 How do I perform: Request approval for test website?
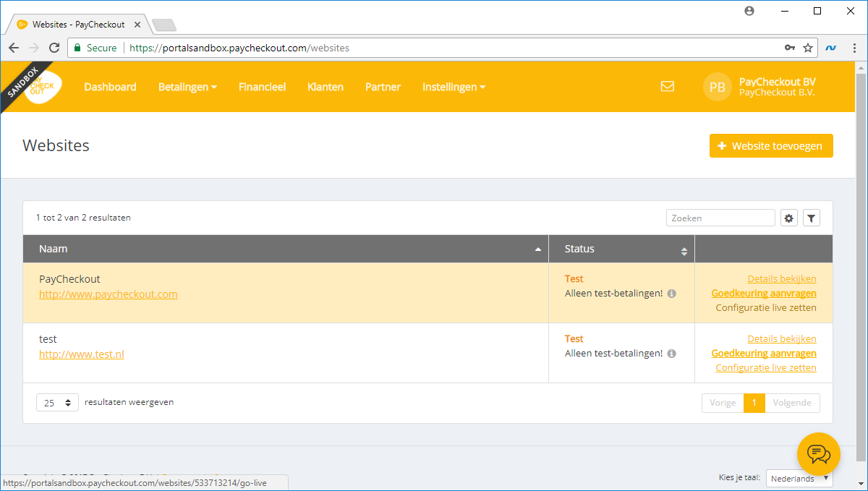764,354
